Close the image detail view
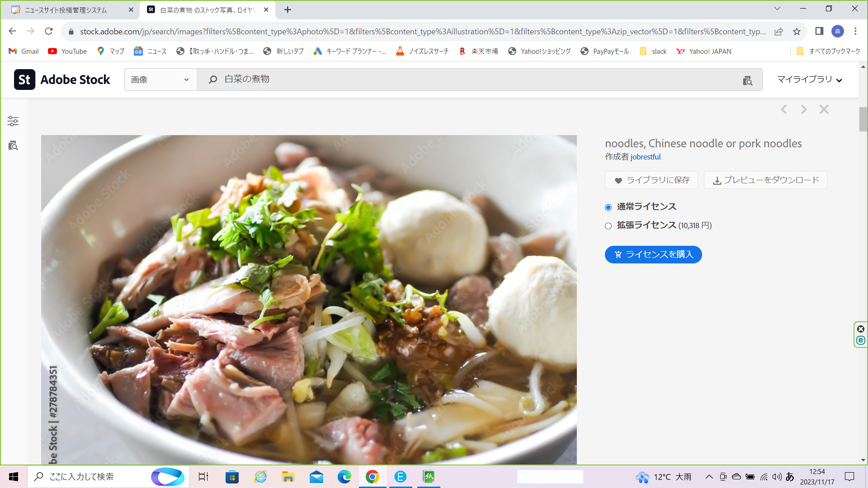 824,109
